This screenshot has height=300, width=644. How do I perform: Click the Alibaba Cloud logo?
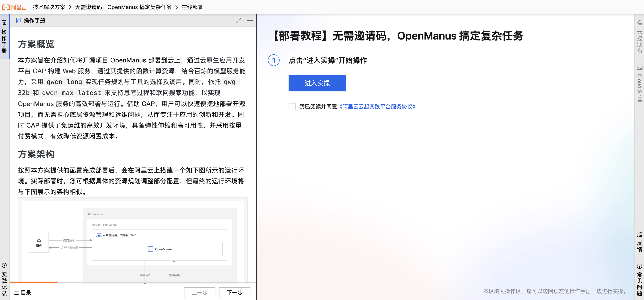pyautogui.click(x=14, y=7)
